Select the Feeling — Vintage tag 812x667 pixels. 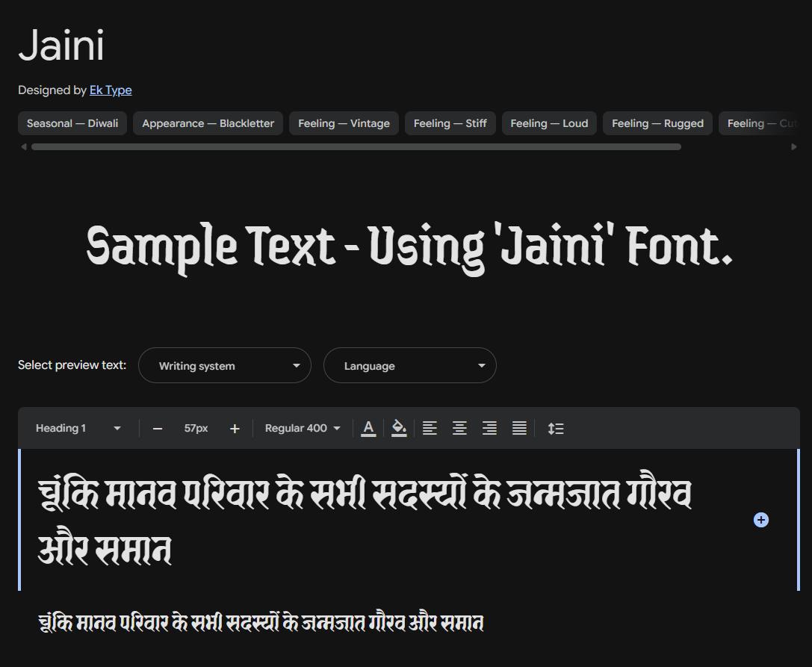pyautogui.click(x=344, y=123)
